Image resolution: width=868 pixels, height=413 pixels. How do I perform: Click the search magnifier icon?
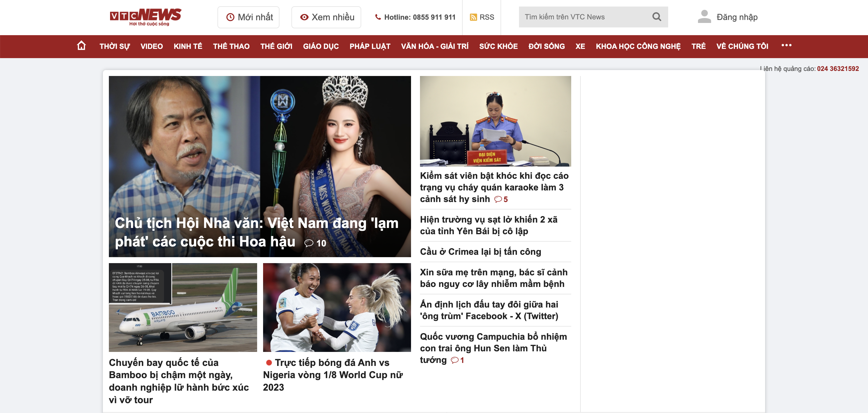click(x=657, y=17)
